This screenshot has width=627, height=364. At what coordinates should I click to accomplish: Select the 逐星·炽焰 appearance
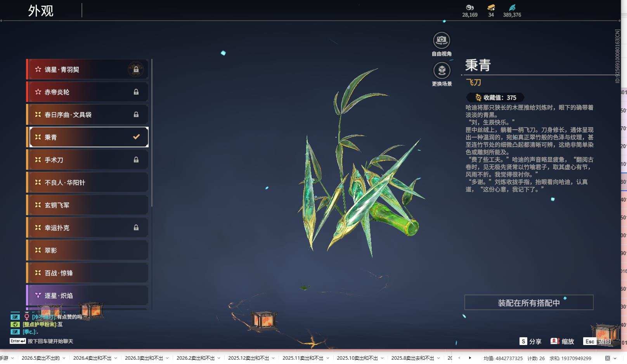87,295
